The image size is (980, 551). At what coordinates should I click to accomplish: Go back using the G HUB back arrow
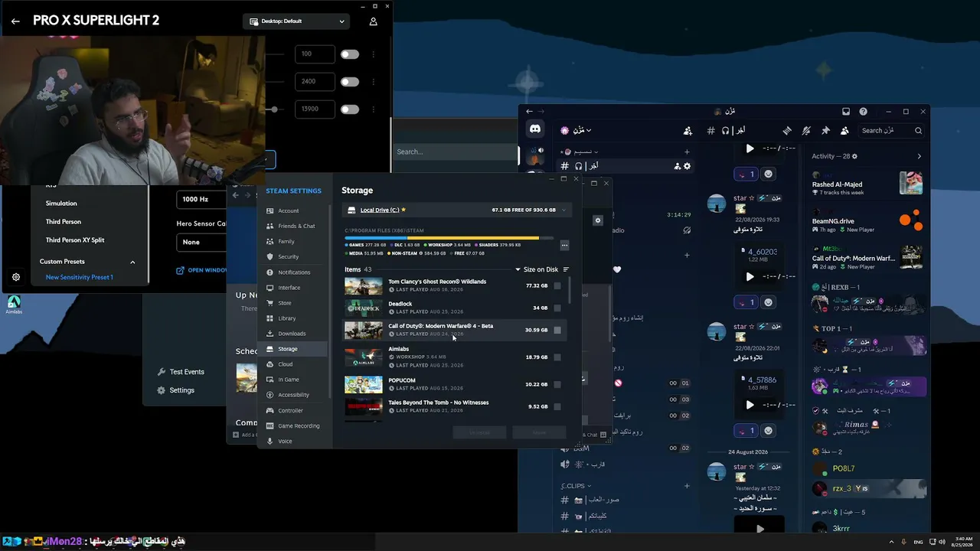point(15,21)
